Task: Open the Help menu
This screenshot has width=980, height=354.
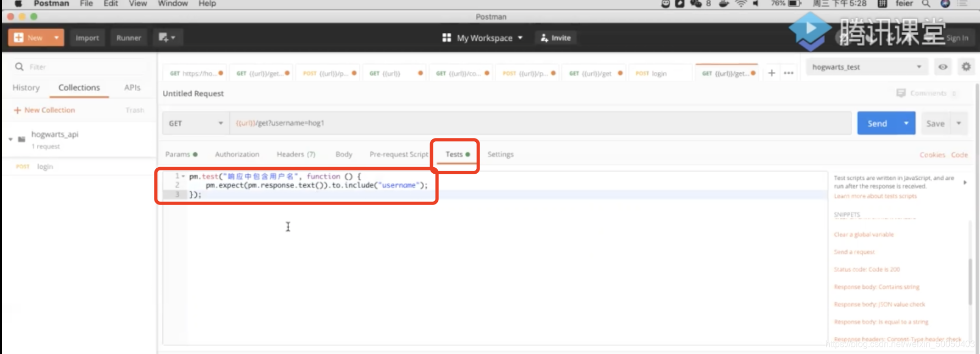Action: click(x=207, y=3)
